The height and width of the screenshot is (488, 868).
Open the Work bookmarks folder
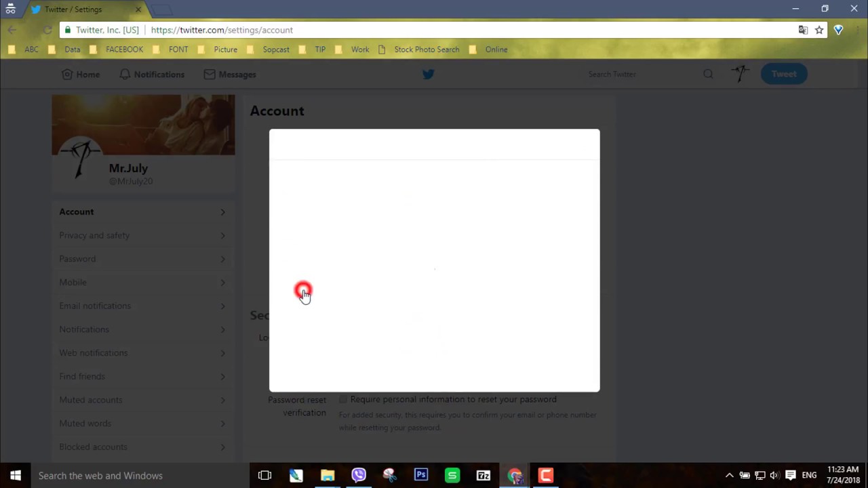click(x=352, y=49)
